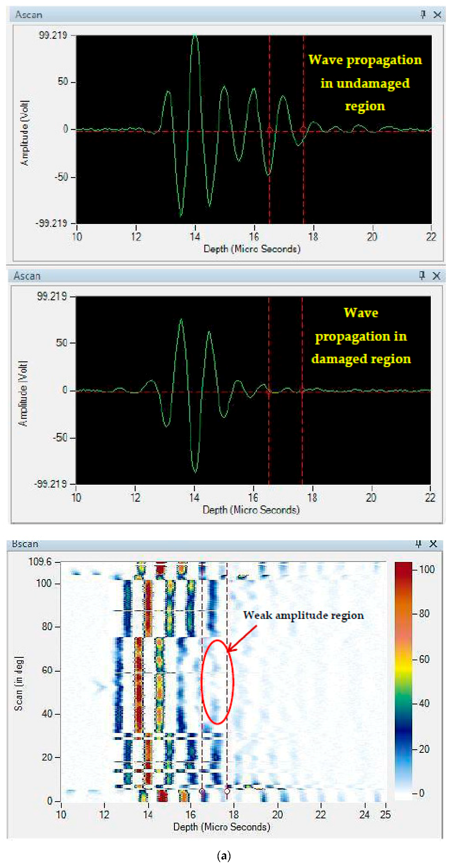The image size is (451, 868).
Task: Close the second Ascan panel
Action: point(437,276)
